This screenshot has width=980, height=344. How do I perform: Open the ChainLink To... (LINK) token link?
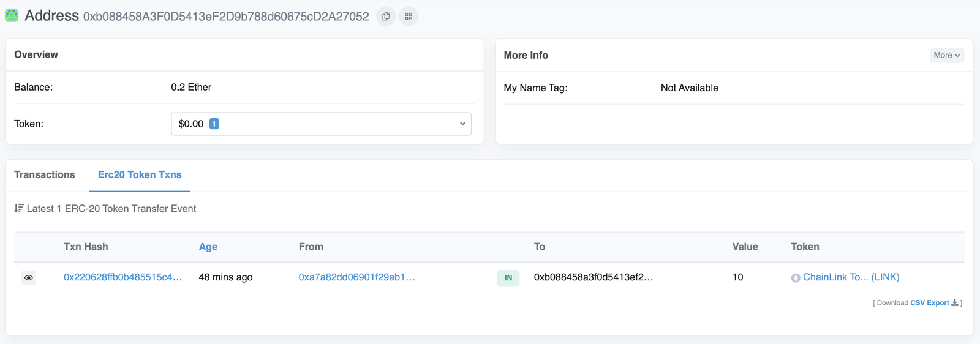click(851, 277)
